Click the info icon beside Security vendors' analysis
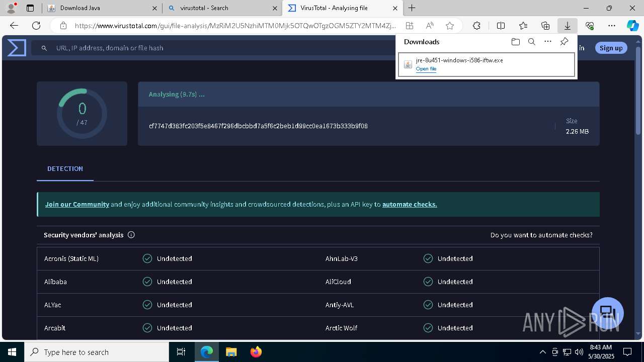 click(x=131, y=235)
